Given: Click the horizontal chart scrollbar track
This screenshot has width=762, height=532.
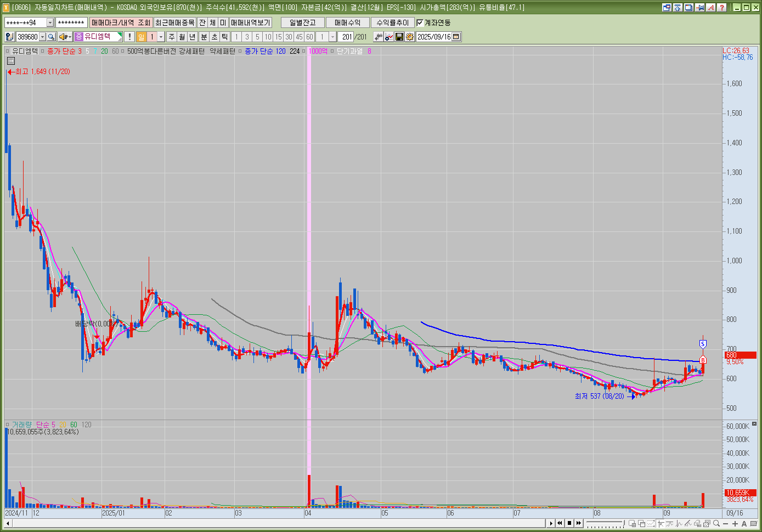Looking at the screenshot, I should [279, 523].
